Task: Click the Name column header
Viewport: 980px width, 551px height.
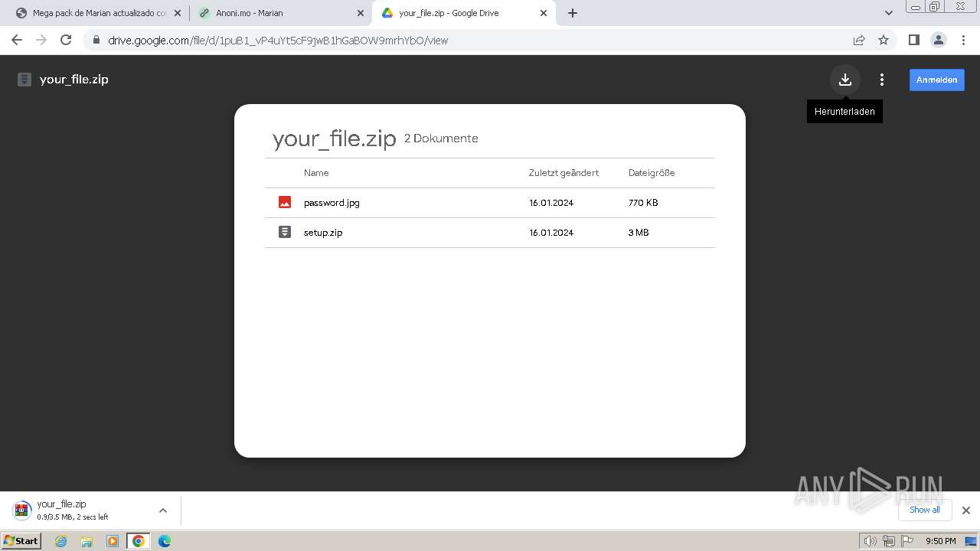Action: 316,173
